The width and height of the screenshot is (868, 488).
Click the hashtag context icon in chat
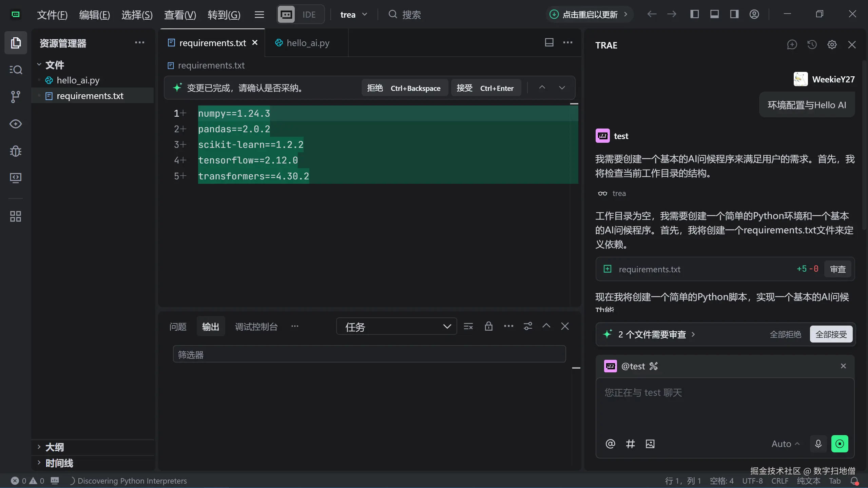[630, 444]
